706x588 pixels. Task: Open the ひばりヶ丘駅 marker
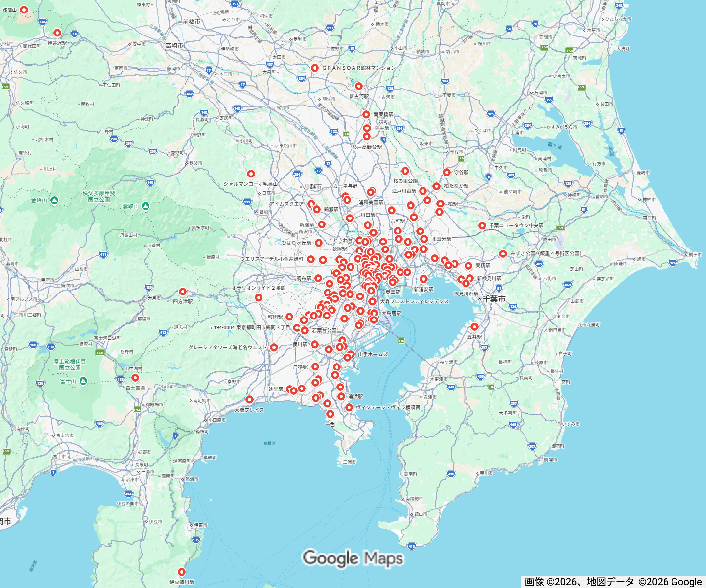click(319, 243)
